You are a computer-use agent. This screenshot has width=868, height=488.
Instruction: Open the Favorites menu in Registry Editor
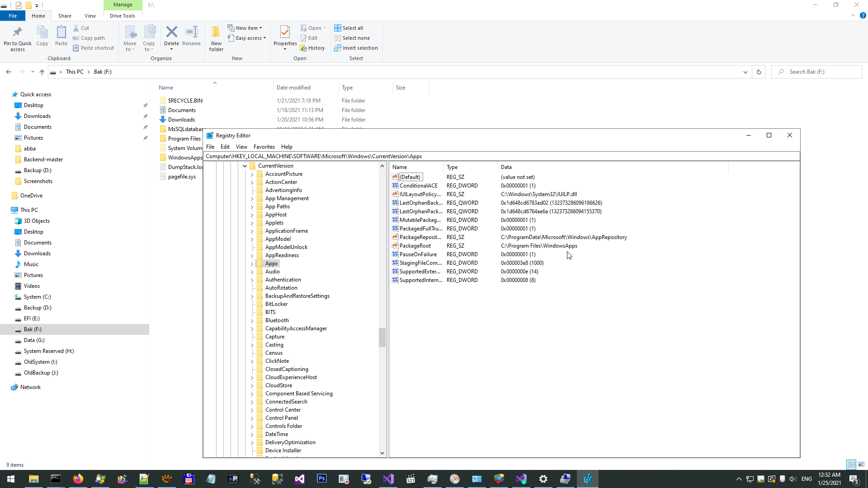click(264, 147)
